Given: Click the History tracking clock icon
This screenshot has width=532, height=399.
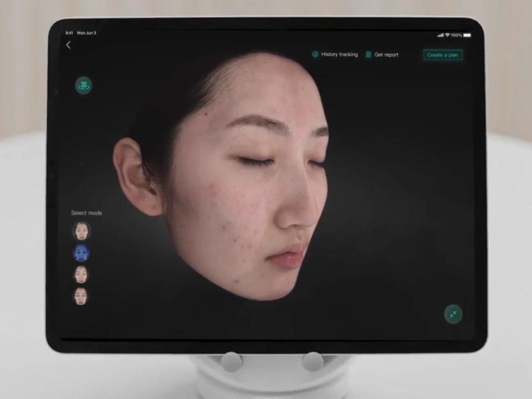Looking at the screenshot, I should pos(315,54).
